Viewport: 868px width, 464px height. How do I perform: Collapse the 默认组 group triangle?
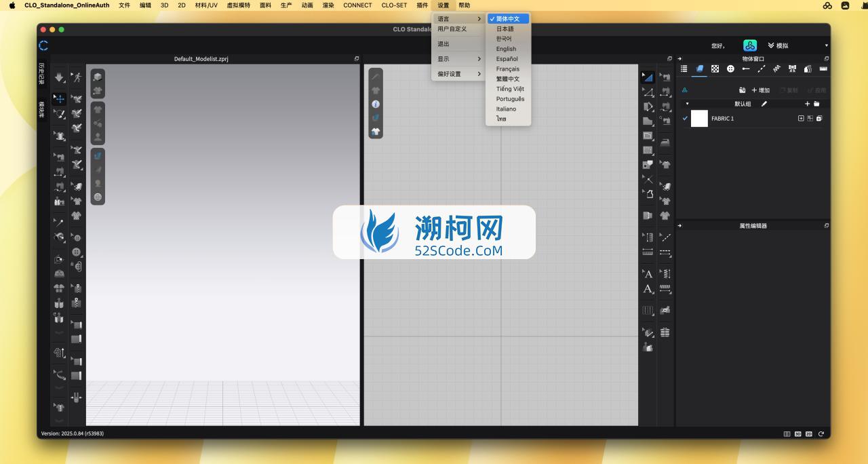coord(687,104)
